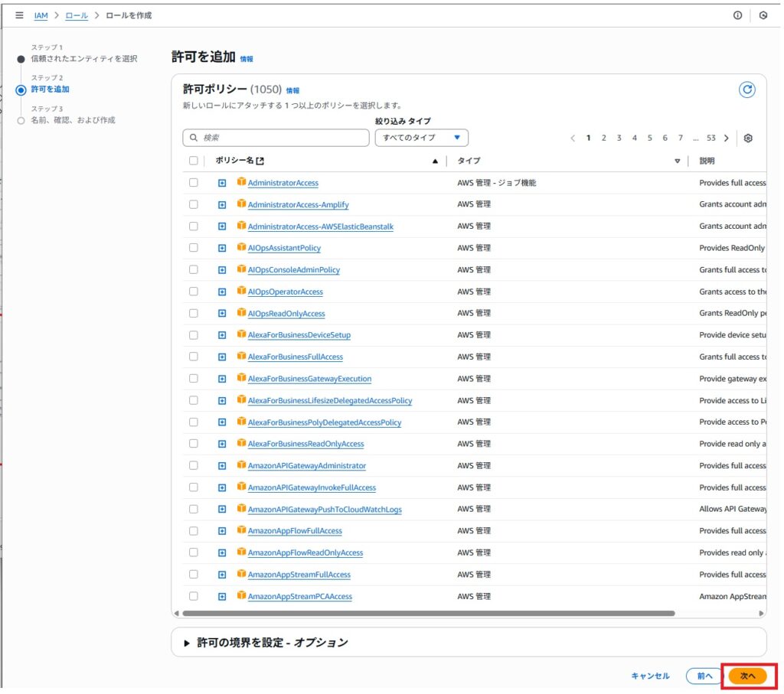Open IAM breadcrumb link
Viewport: 784px width, 694px height.
[41, 15]
